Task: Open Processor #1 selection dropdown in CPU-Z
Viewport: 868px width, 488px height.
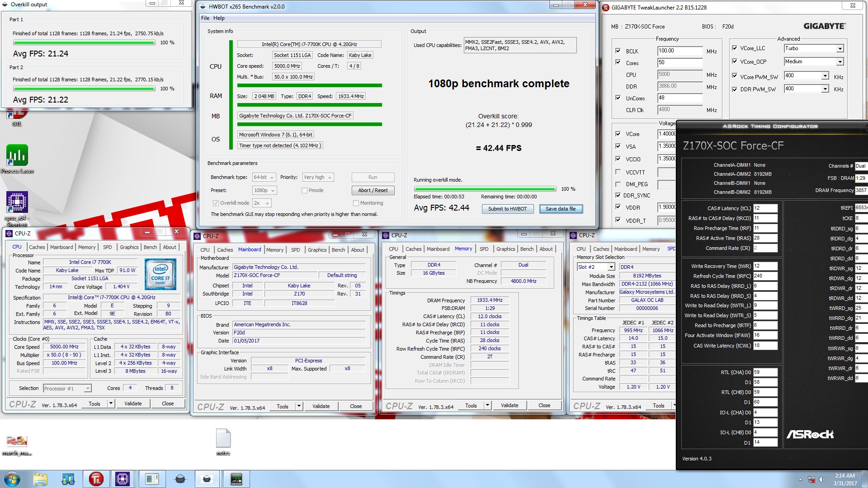Action: click(x=67, y=388)
